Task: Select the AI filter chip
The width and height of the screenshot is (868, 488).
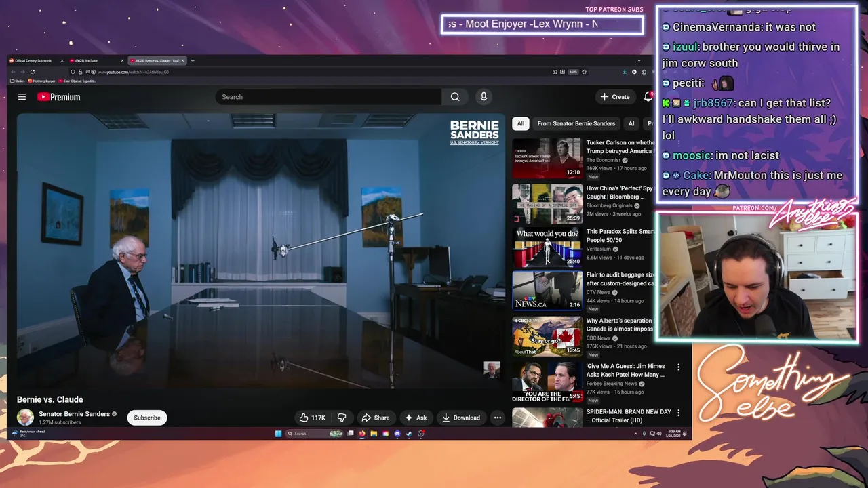Action: coord(631,123)
